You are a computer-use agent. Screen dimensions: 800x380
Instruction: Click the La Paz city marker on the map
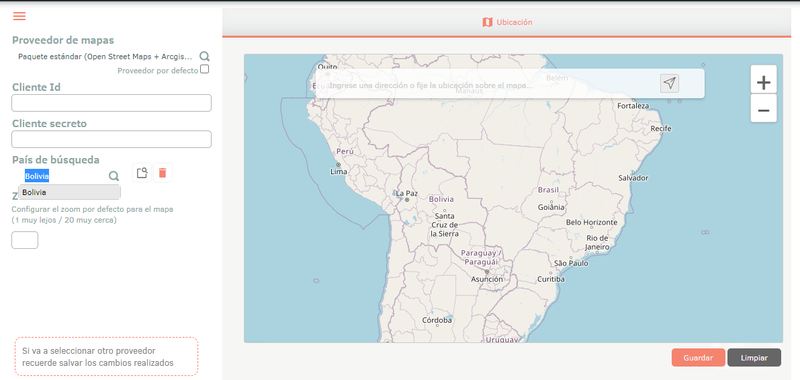407,200
